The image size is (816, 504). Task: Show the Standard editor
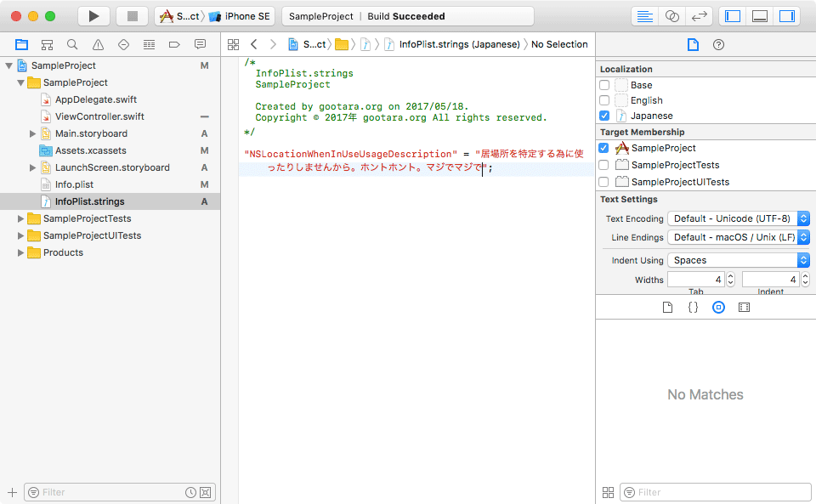point(645,16)
